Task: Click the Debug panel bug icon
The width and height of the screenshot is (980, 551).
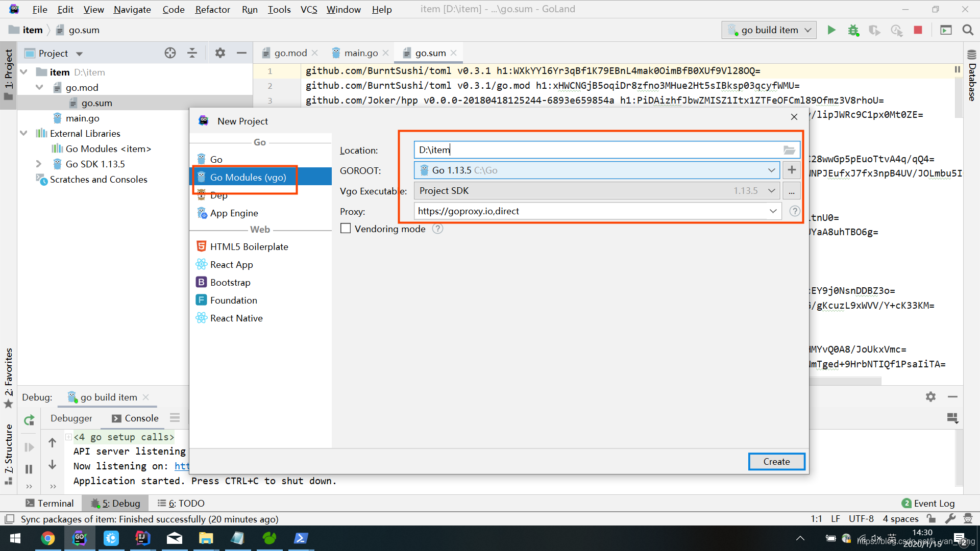Action: [94, 503]
